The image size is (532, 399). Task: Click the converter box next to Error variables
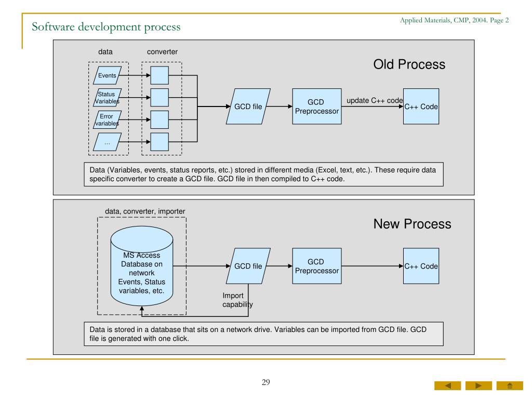point(159,120)
